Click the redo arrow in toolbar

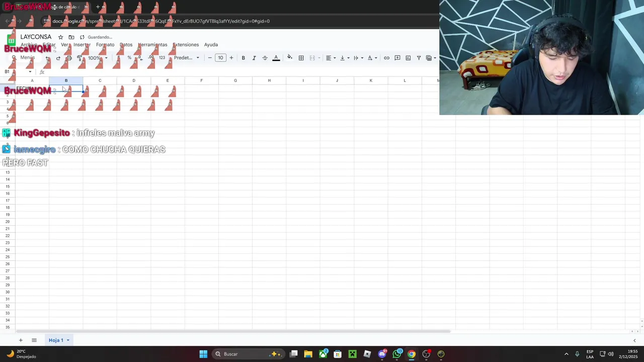(58, 58)
